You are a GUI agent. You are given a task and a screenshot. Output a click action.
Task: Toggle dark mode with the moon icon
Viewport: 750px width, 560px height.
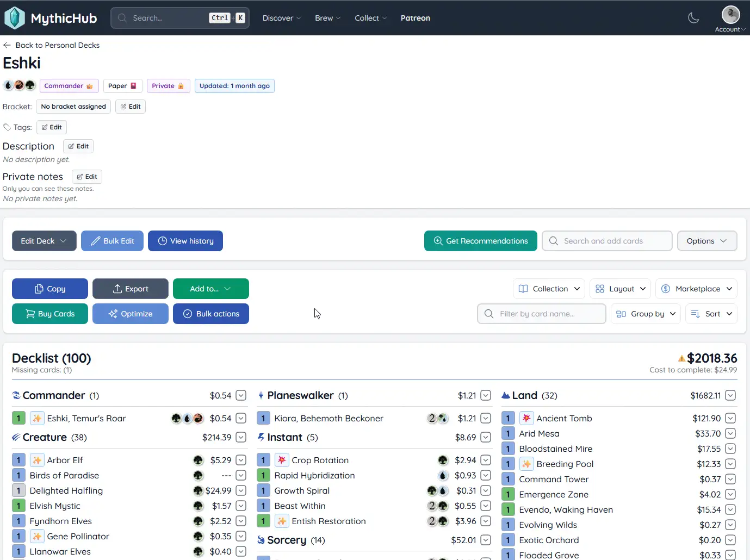(693, 18)
